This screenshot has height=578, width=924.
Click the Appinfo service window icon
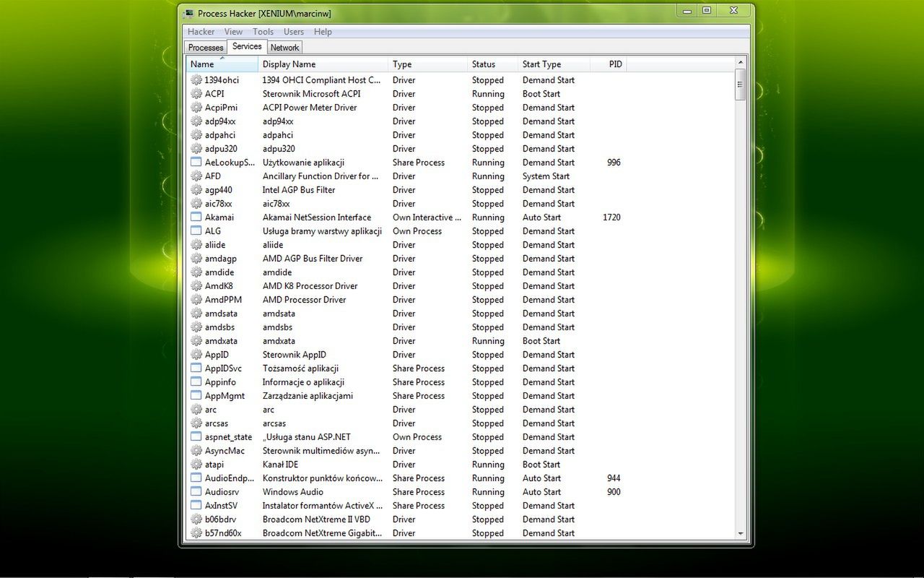pos(196,382)
